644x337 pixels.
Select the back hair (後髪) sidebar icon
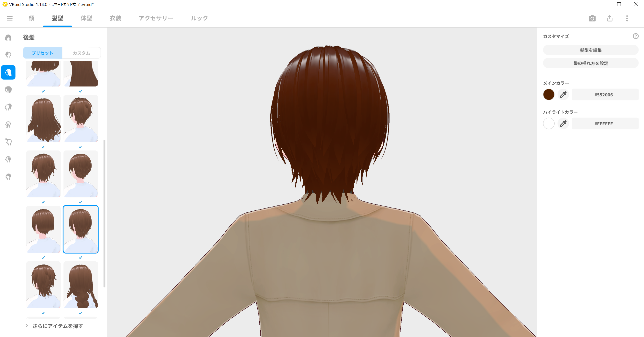(x=8, y=72)
